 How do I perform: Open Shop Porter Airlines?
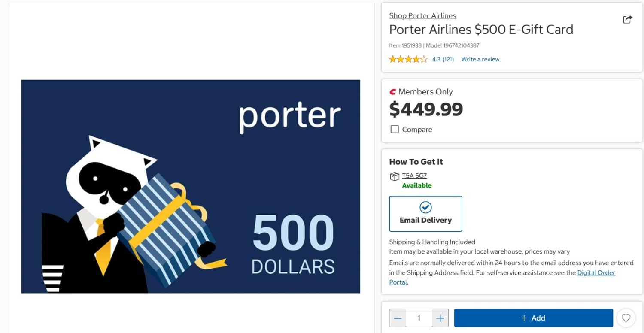422,15
